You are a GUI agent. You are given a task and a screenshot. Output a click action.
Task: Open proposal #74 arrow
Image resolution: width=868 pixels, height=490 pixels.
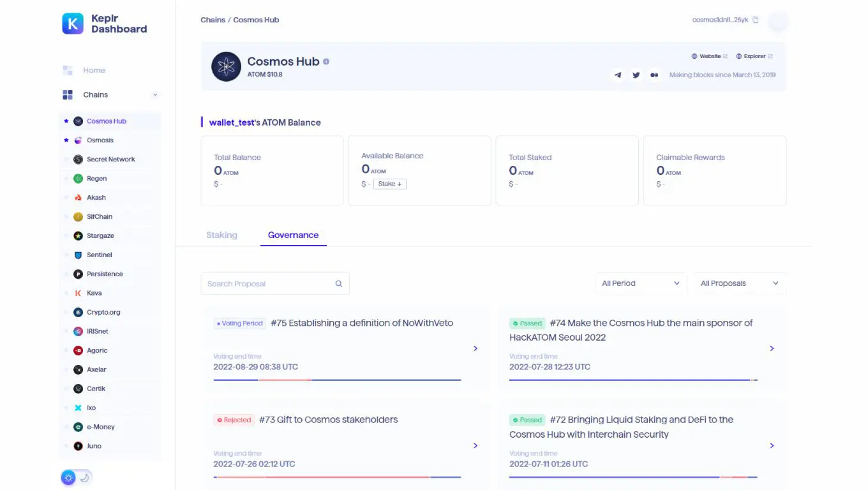[x=772, y=348]
